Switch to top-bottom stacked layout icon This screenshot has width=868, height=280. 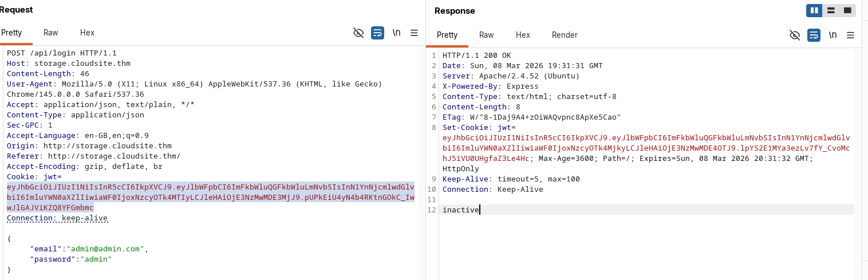831,10
